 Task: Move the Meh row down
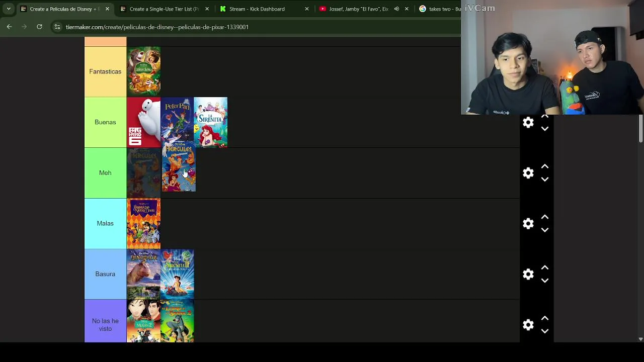(x=544, y=179)
